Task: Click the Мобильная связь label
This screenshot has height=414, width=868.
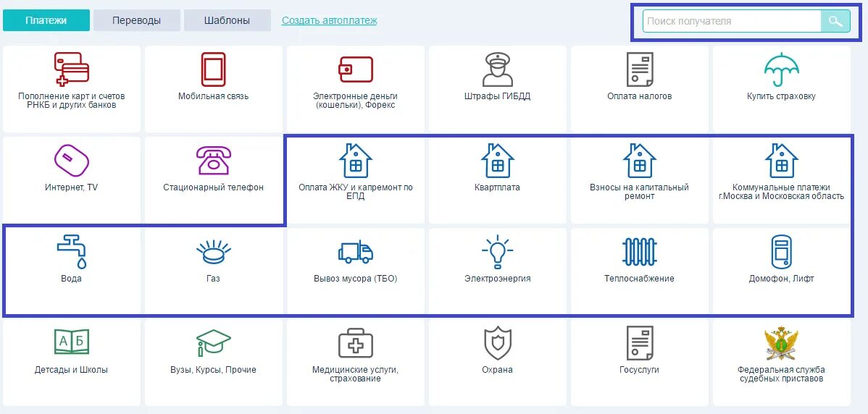Action: coord(213,96)
